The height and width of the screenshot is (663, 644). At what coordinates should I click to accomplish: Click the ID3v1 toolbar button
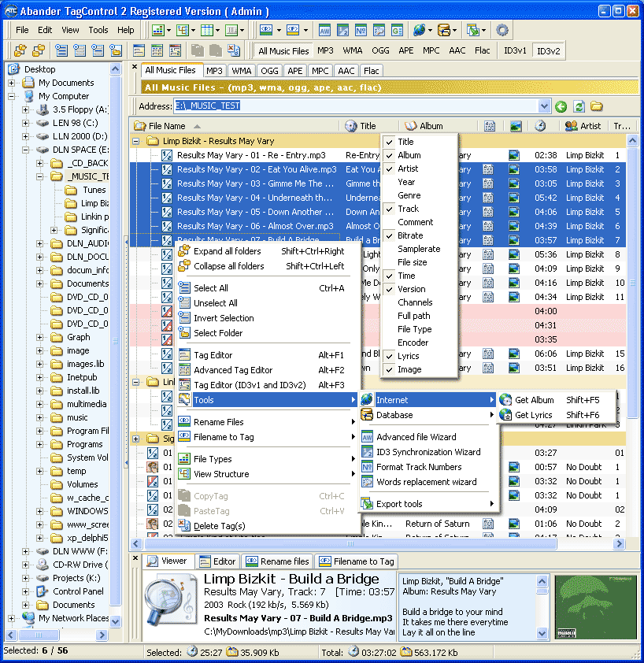pos(515,51)
